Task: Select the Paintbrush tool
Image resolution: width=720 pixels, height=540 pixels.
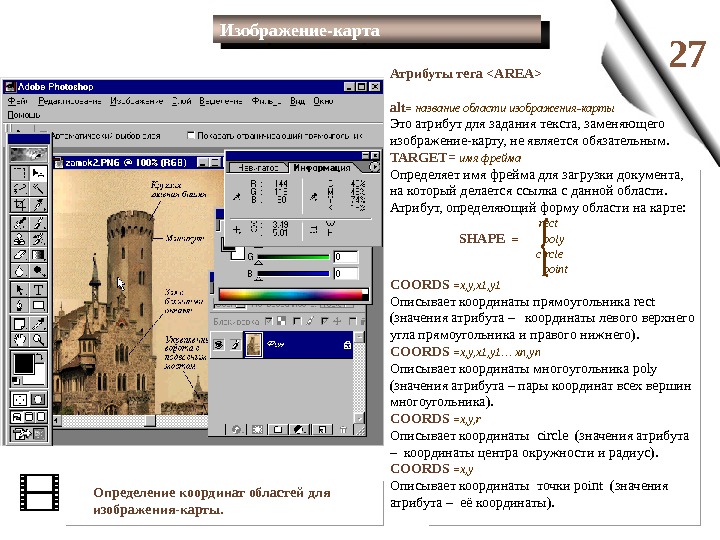Action: (38, 223)
